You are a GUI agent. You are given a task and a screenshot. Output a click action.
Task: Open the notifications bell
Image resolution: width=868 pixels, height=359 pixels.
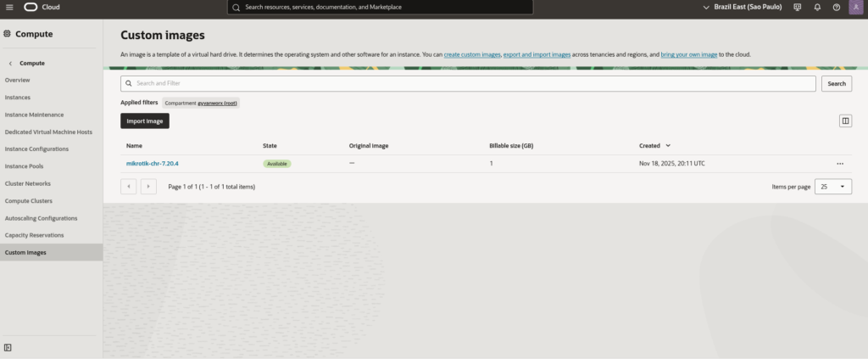tap(817, 7)
